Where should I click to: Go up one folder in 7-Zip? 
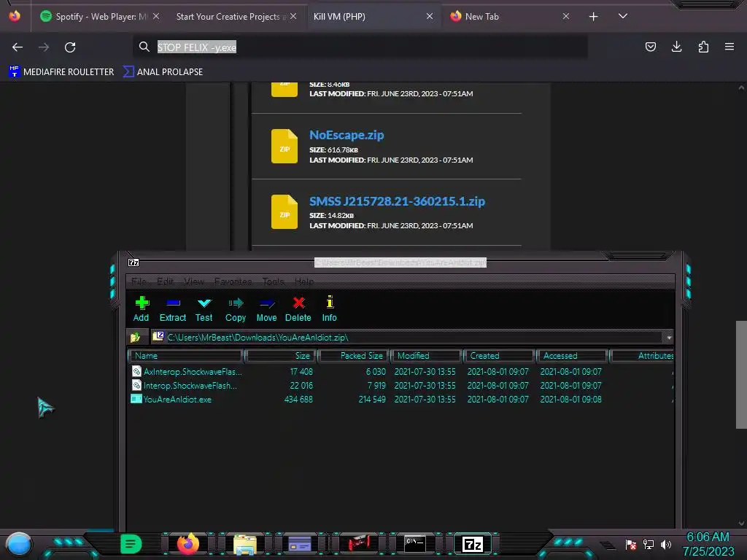pos(135,337)
